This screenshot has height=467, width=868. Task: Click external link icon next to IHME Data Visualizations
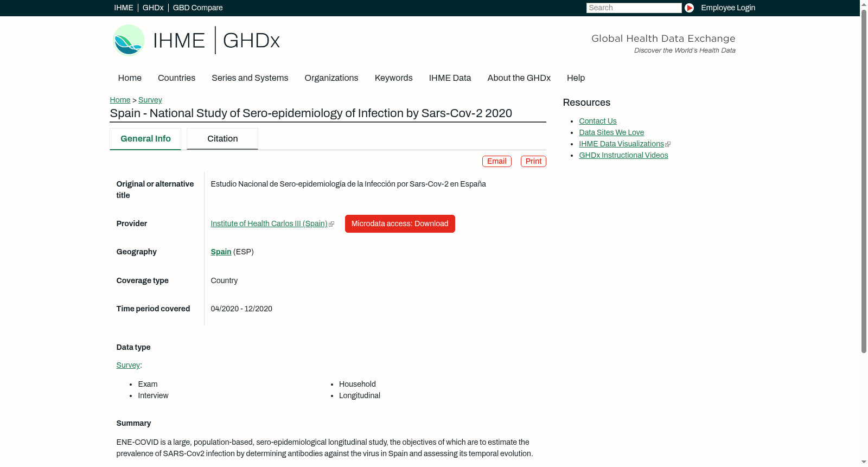668,144
